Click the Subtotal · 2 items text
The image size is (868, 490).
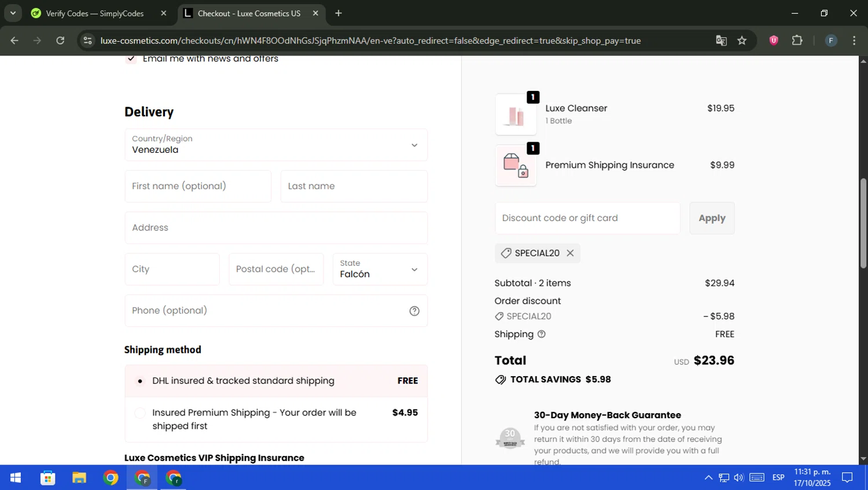pyautogui.click(x=532, y=283)
